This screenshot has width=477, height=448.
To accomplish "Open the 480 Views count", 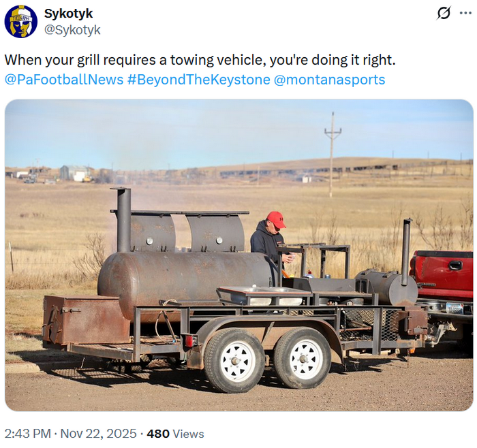I will [176, 434].
